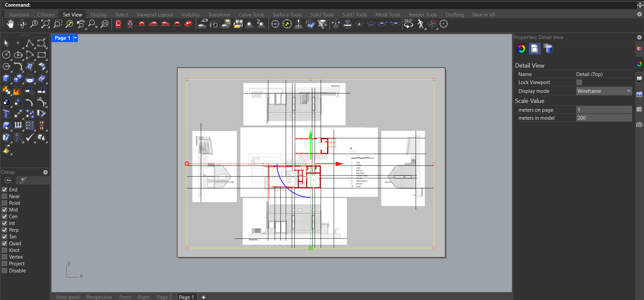The image size is (644, 300).
Task: Select the Pan hand tool
Action: tap(10, 24)
